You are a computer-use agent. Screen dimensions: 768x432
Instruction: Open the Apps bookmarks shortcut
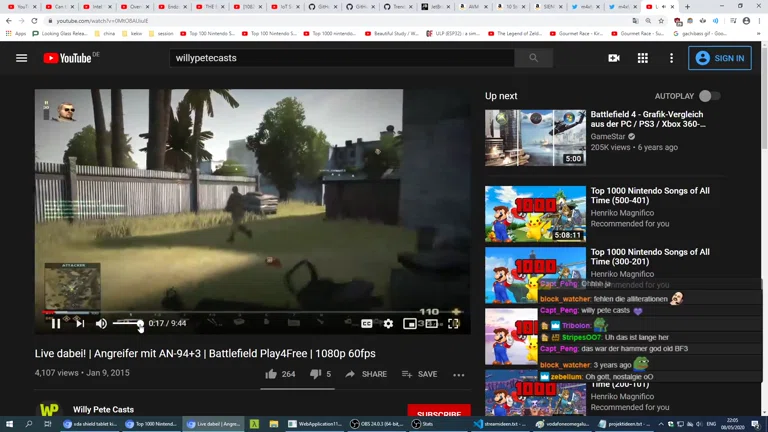point(16,34)
